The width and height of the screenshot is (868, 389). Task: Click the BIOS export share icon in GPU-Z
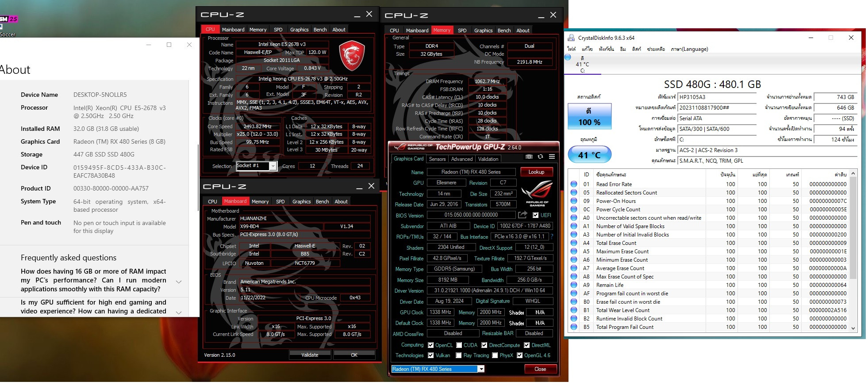[522, 215]
